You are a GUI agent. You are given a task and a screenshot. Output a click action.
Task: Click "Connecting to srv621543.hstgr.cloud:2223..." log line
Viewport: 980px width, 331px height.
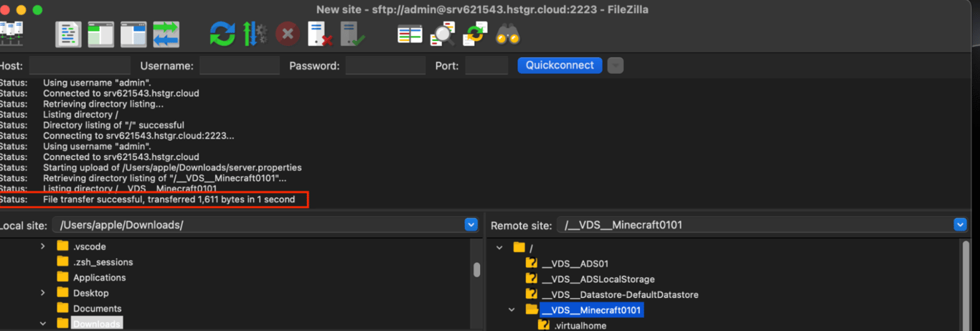tap(138, 136)
